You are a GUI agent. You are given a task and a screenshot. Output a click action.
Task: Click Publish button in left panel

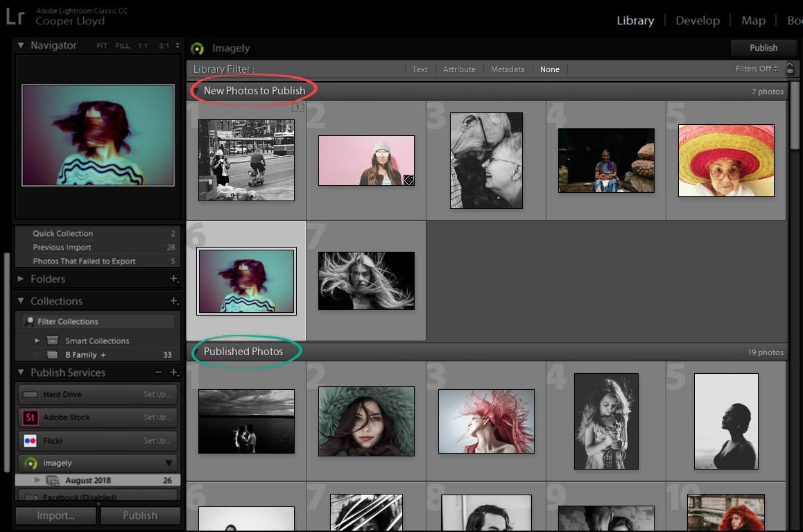coord(140,515)
